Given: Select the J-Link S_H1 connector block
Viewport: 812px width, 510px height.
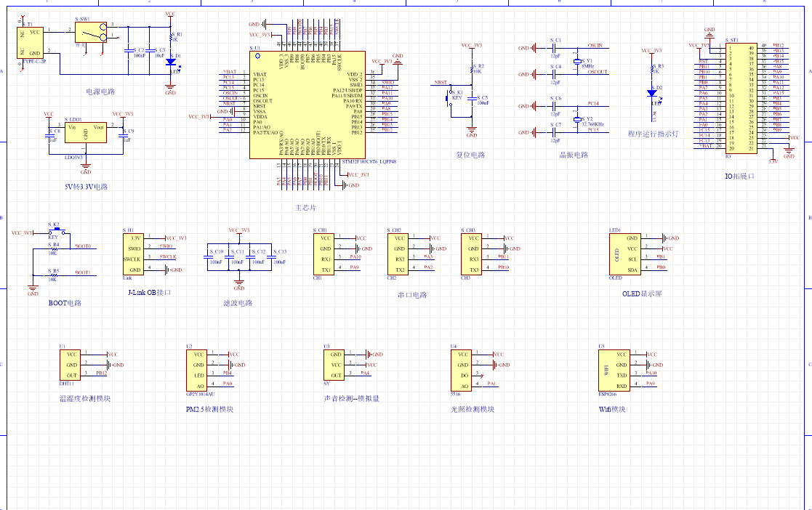Looking at the screenshot, I should coord(132,254).
